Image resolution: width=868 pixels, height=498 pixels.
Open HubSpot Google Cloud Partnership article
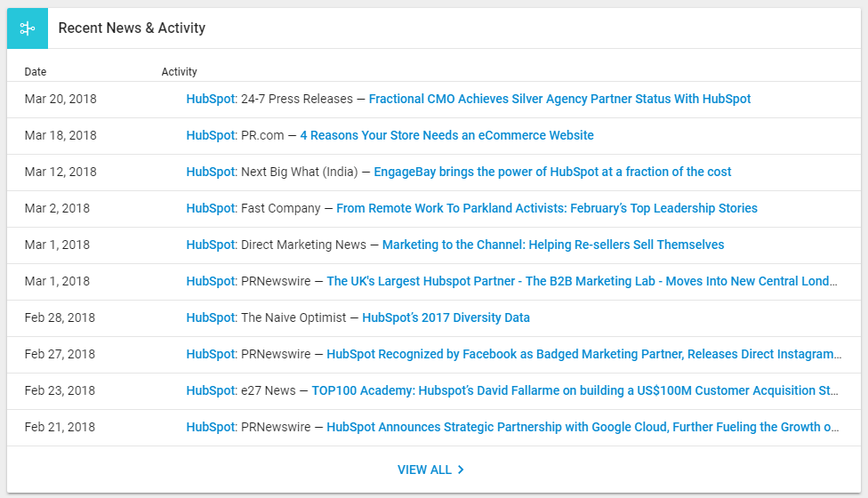[x=583, y=428]
